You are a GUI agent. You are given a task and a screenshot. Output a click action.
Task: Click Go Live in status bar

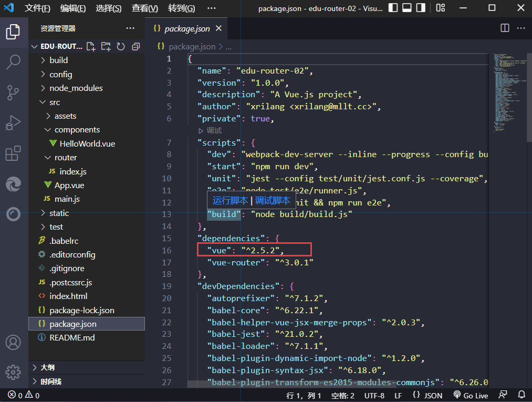(x=471, y=395)
